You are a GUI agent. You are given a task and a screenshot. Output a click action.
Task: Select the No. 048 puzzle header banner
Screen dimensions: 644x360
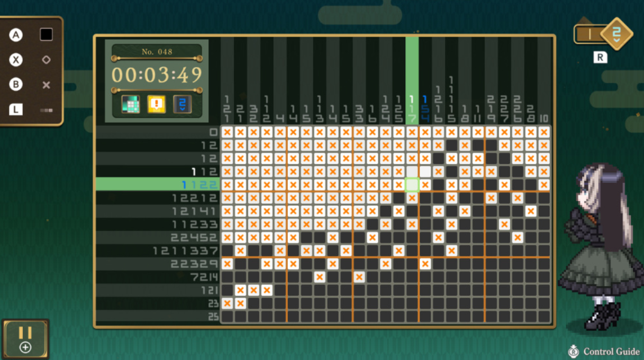156,51
